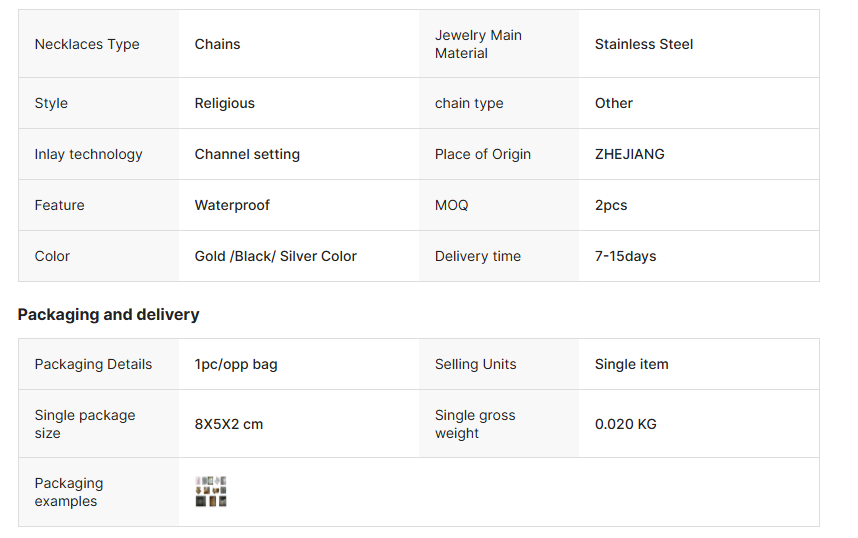Select the 1pc/opp bag value

point(236,364)
